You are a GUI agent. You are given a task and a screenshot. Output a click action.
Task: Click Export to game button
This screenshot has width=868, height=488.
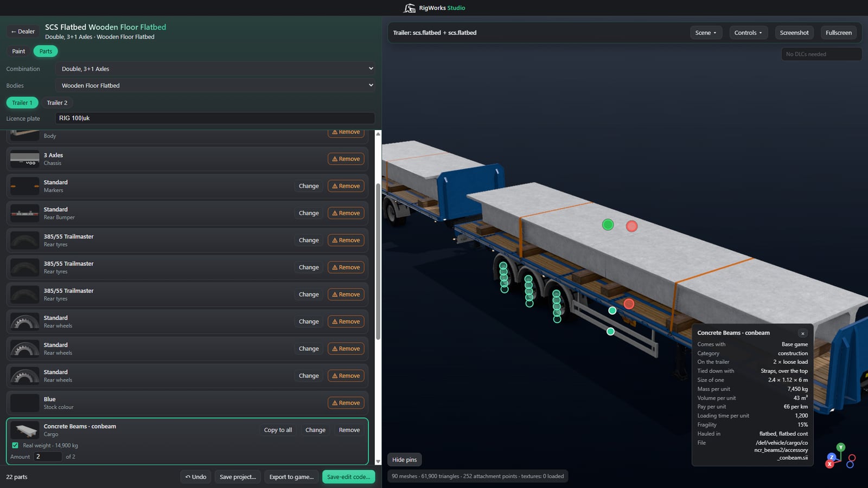291,477
